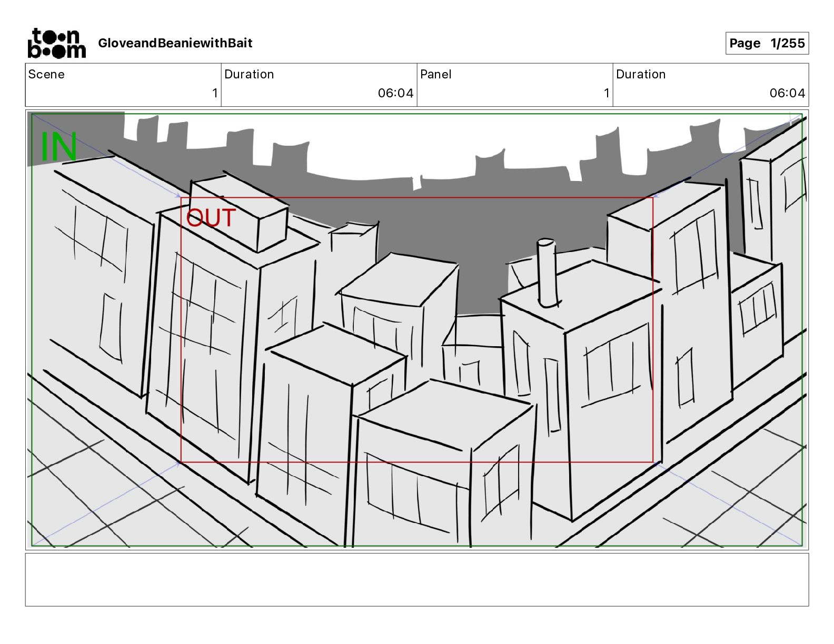Select the Scene number cell

pos(123,85)
